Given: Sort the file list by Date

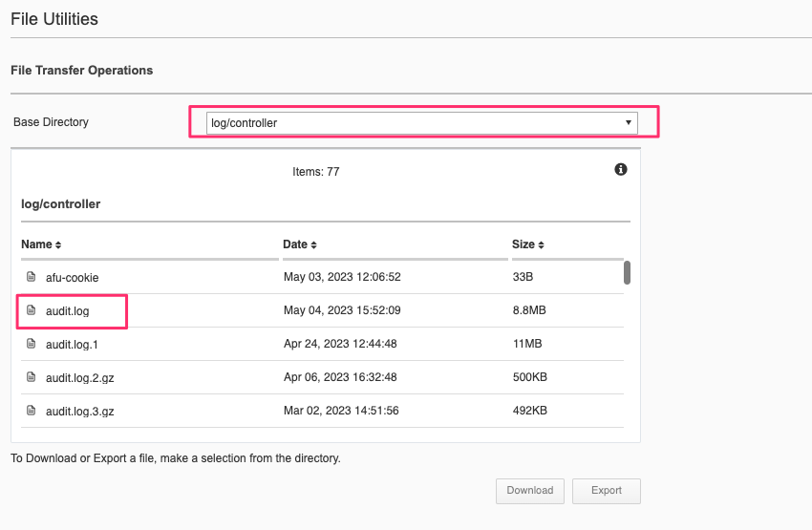Looking at the screenshot, I should (313, 244).
